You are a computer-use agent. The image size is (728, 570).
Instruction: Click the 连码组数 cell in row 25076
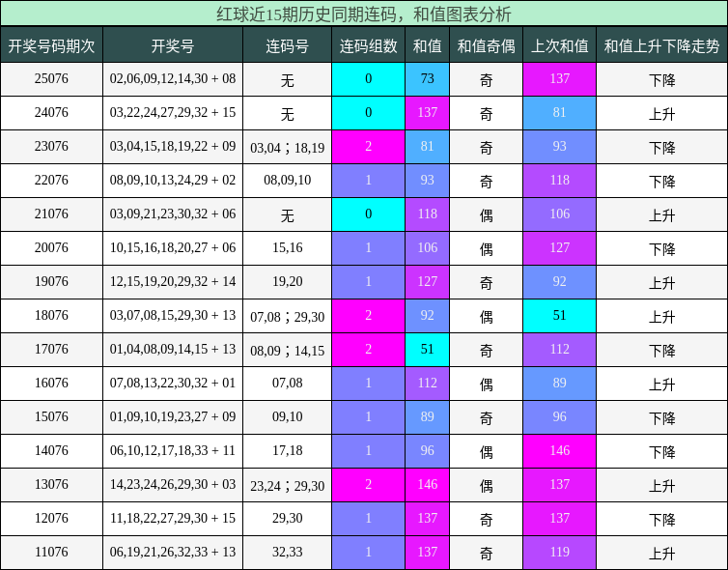tap(369, 79)
